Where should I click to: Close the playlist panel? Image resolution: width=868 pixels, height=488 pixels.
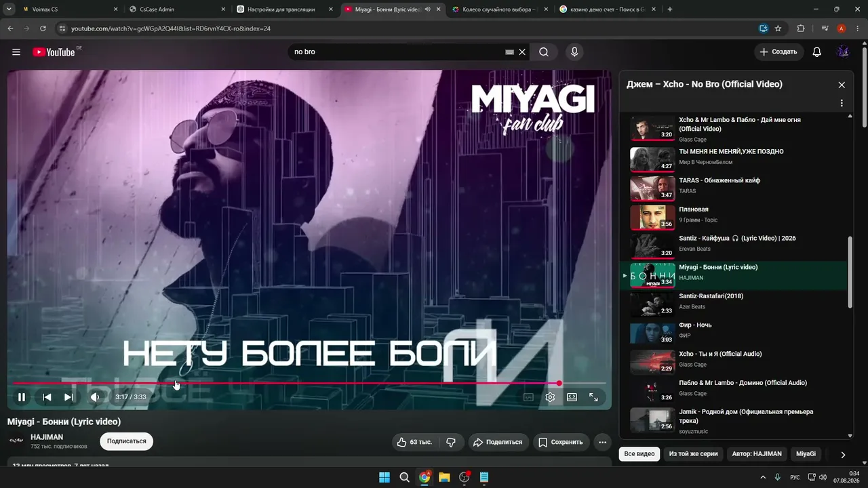(x=842, y=85)
